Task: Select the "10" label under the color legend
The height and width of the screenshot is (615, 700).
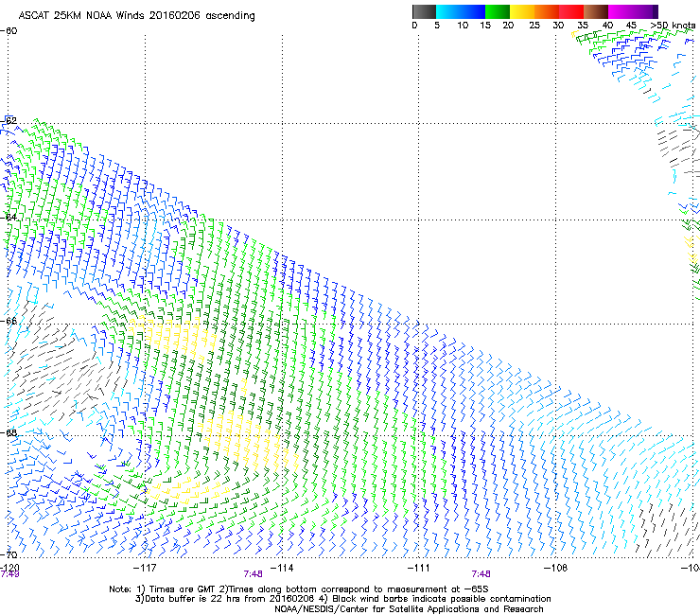Action: click(463, 26)
